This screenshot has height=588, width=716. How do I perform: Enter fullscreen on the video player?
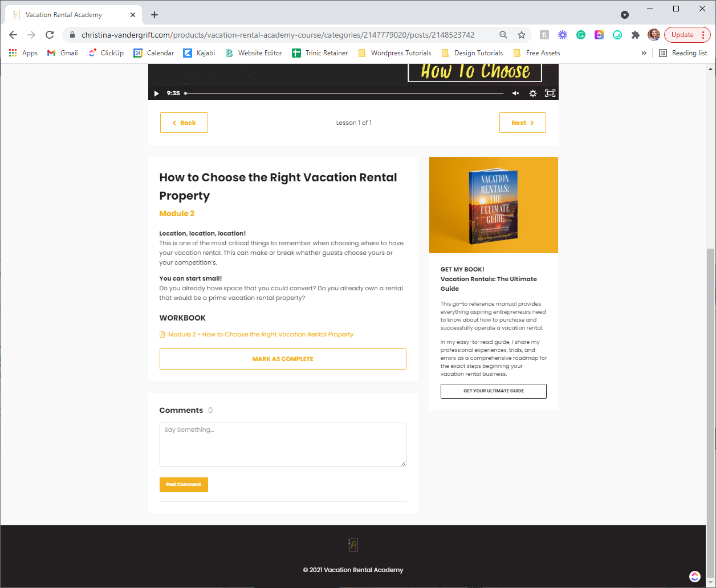[x=550, y=94]
